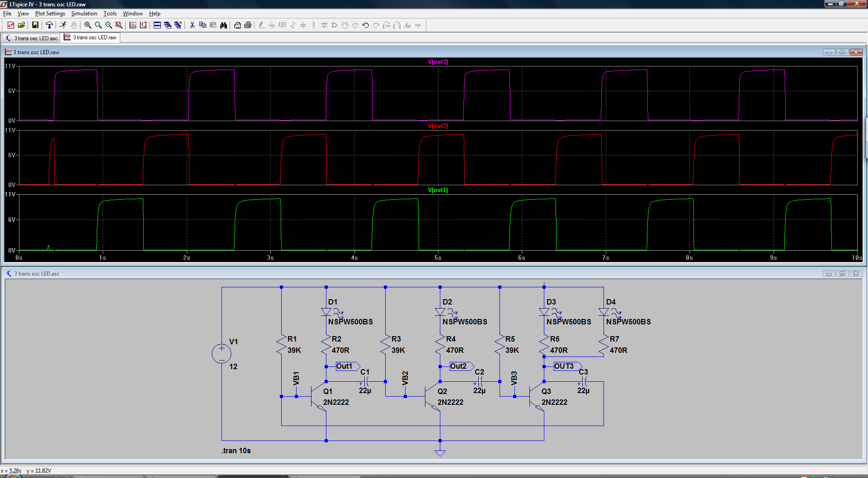
Task: Minimize the '3 trans osc LED.asc' schematic window
Action: point(829,274)
